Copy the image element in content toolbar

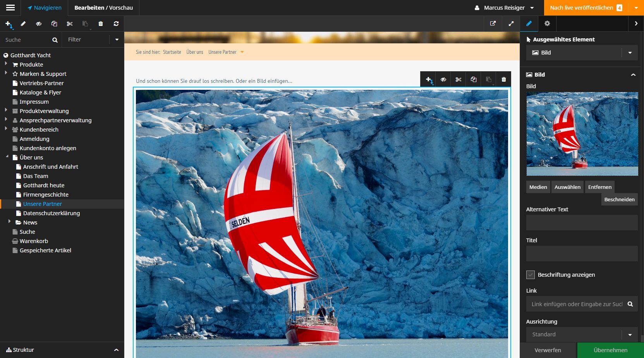click(x=473, y=79)
